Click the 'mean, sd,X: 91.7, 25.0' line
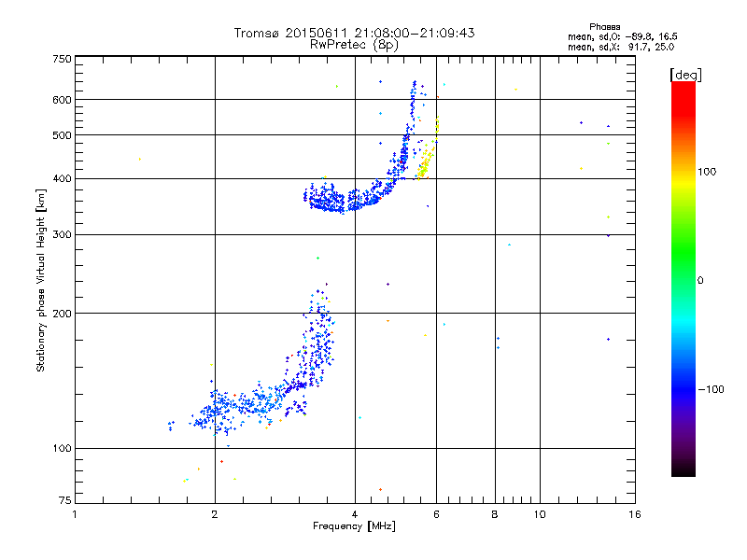747x560 pixels. point(621,48)
